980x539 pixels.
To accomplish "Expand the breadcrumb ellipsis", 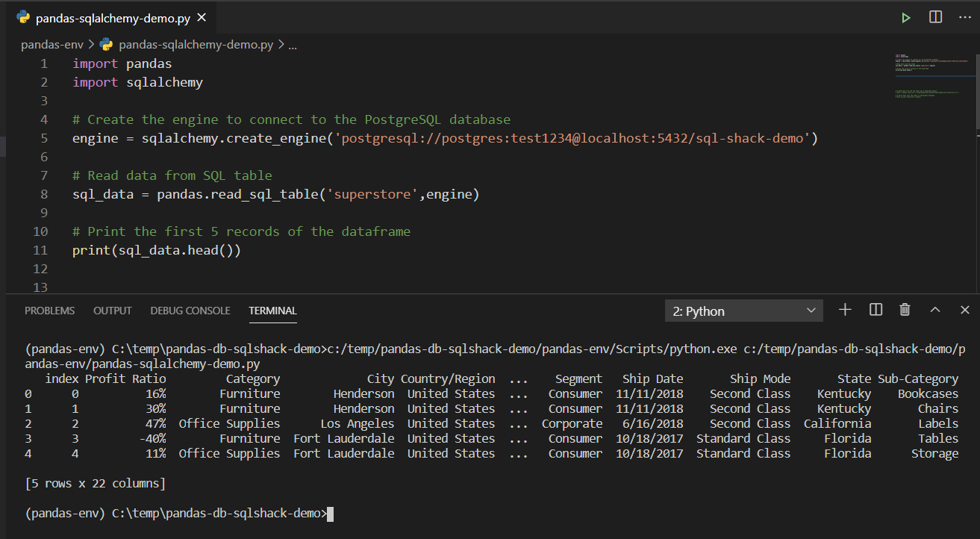I will (291, 44).
